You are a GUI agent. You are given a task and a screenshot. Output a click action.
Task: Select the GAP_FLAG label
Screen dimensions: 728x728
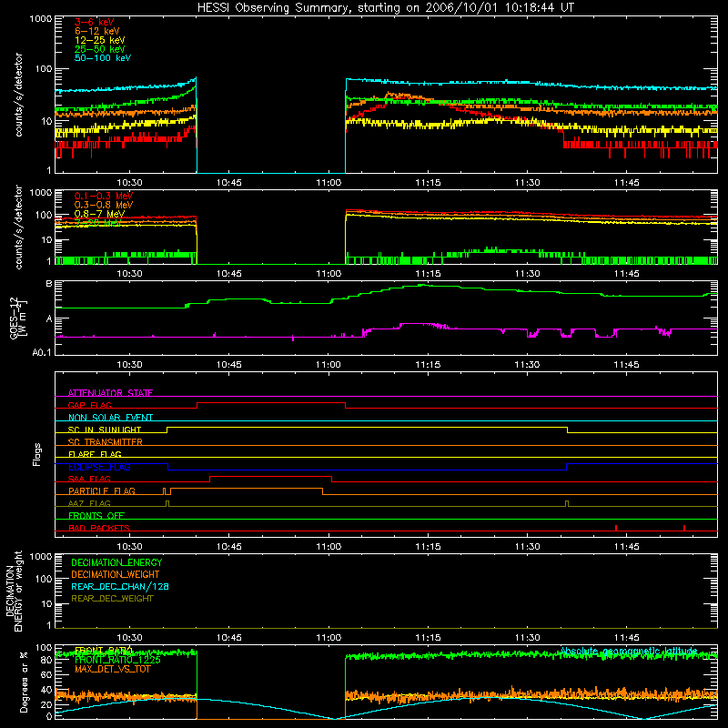coord(89,405)
